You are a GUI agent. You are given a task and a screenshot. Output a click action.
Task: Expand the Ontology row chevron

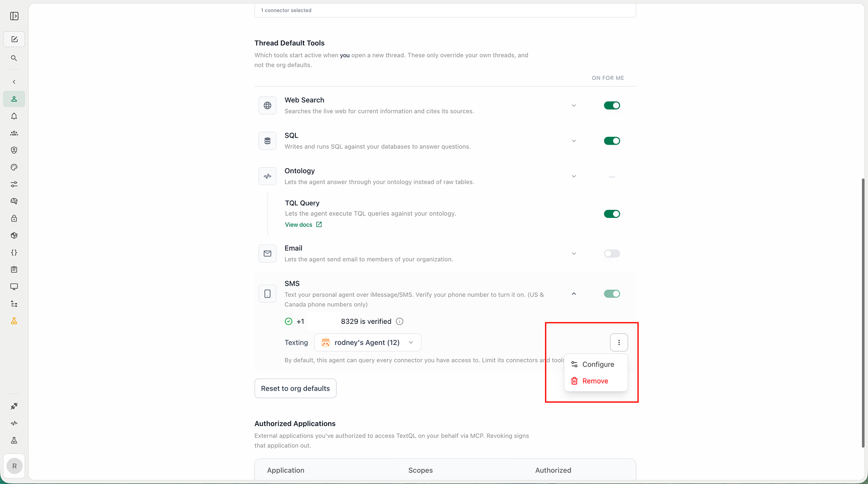574,176
